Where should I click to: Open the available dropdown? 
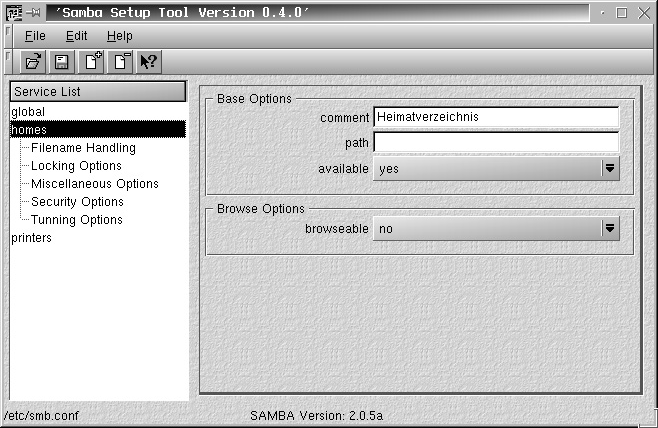click(x=610, y=168)
